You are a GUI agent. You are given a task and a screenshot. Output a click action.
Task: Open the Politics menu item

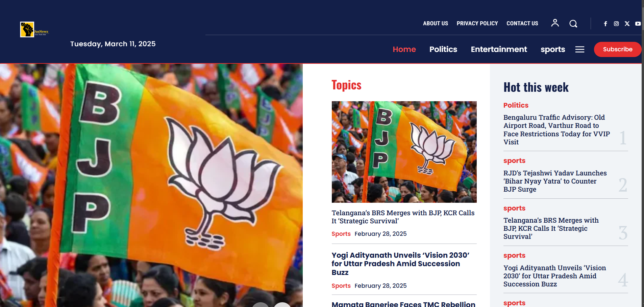(x=443, y=49)
